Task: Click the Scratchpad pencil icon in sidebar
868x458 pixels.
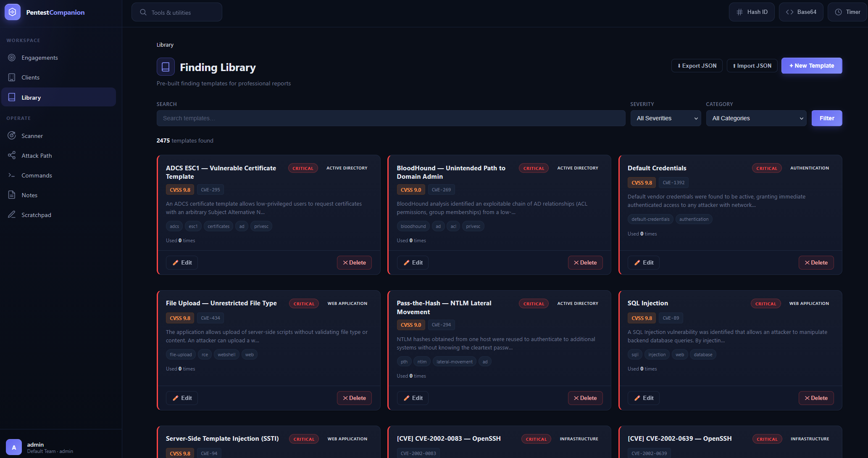Action: 12,214
